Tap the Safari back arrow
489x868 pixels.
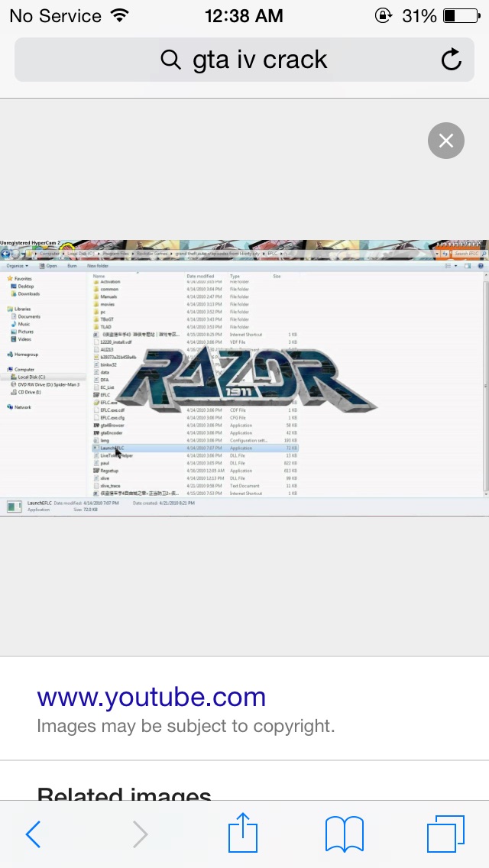[x=33, y=834]
